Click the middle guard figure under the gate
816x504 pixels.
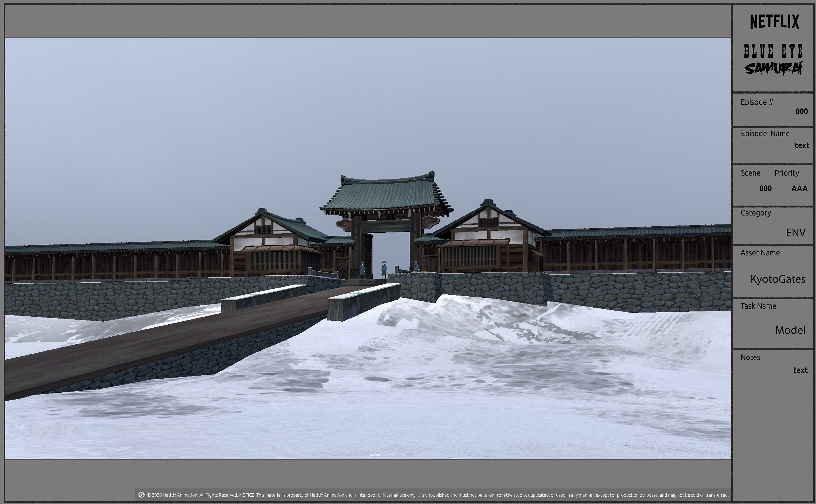pos(384,270)
